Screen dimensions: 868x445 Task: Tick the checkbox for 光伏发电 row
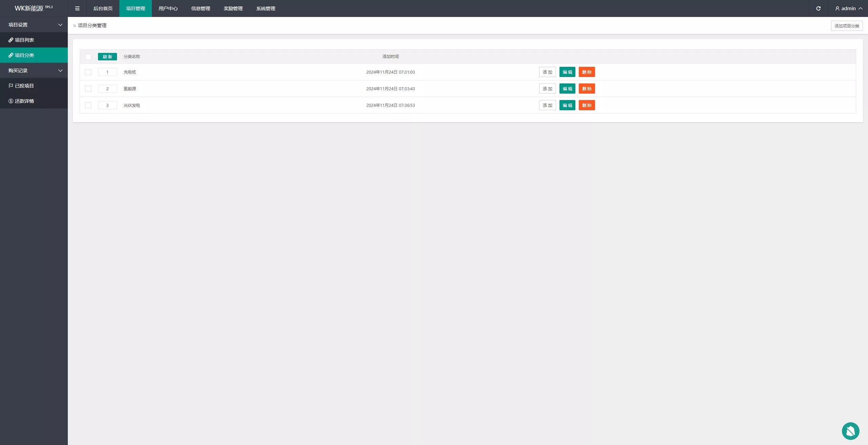[88, 105]
